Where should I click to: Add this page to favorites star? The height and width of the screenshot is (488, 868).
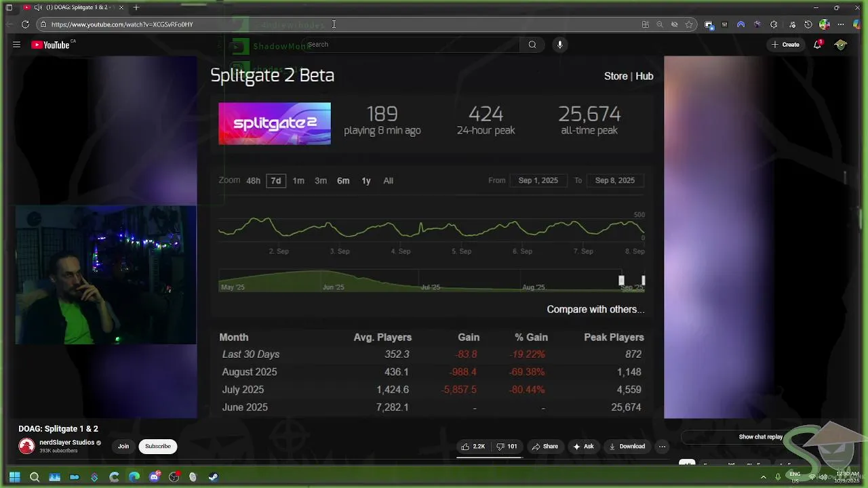[689, 24]
